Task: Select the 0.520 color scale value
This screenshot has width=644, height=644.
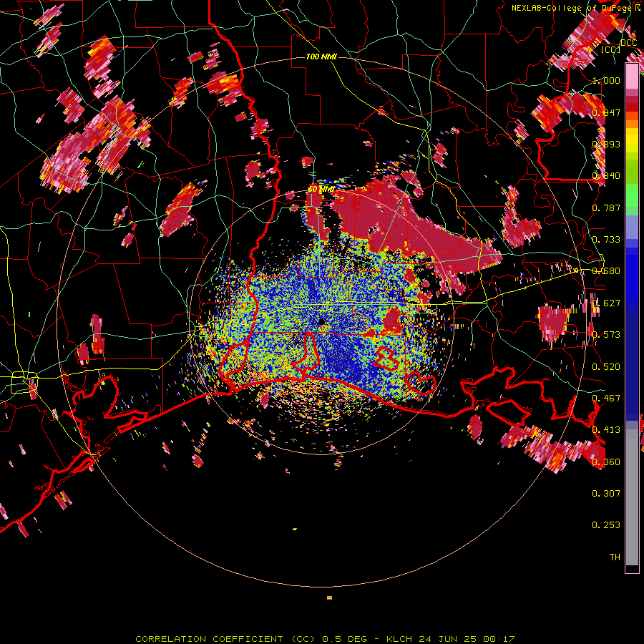Action: pyautogui.click(x=606, y=366)
